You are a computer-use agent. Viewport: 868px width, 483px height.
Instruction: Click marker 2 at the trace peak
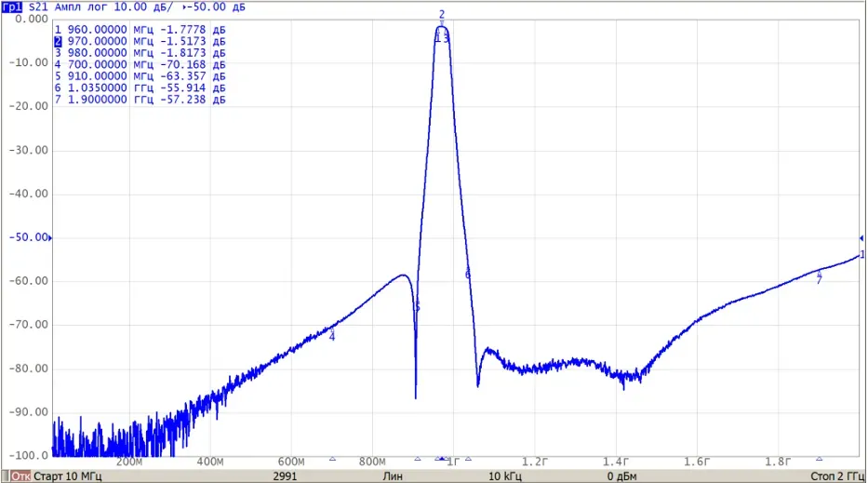coord(442,15)
